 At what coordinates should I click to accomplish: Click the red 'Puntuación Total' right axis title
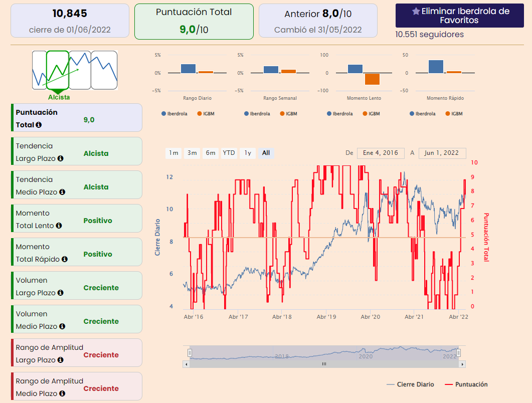[x=486, y=237]
